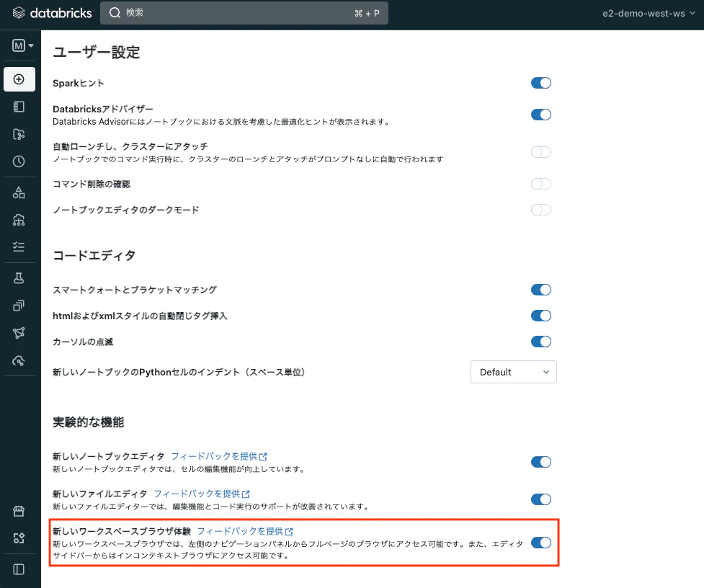
Task: Click the 新しいノートブックのPythonセルのインデント label
Action: [x=179, y=372]
